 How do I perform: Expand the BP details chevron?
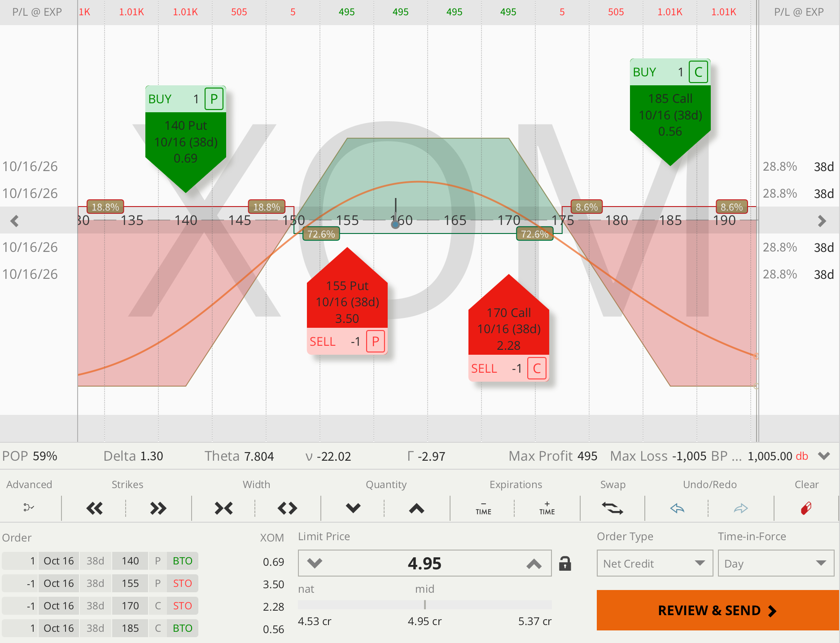click(824, 456)
